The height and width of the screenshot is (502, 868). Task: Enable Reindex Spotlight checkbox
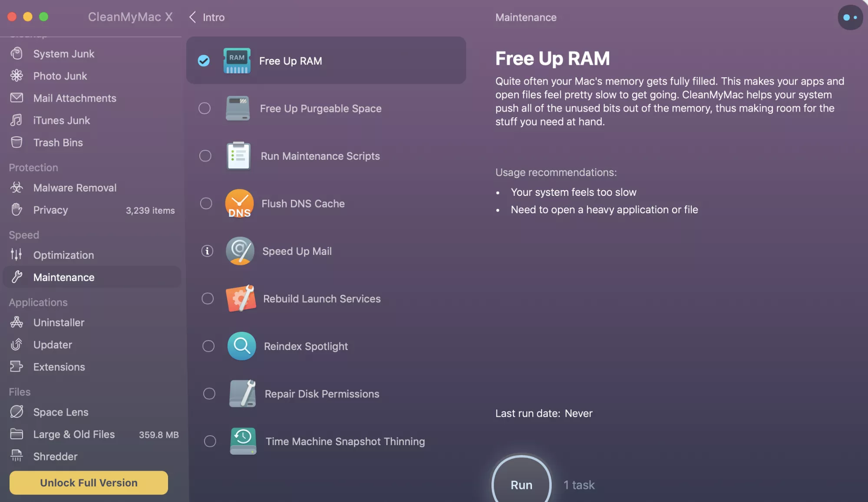tap(208, 346)
